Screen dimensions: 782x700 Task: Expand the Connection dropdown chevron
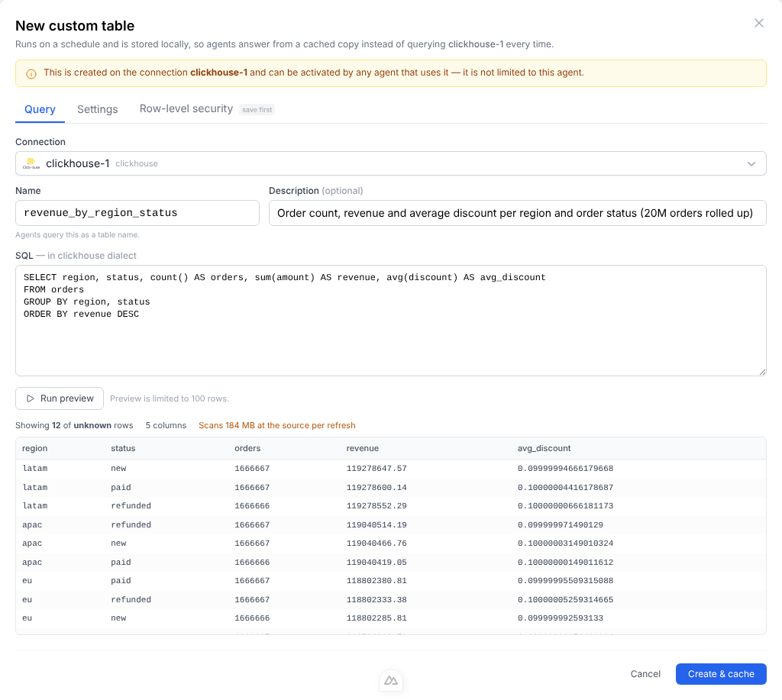751,163
